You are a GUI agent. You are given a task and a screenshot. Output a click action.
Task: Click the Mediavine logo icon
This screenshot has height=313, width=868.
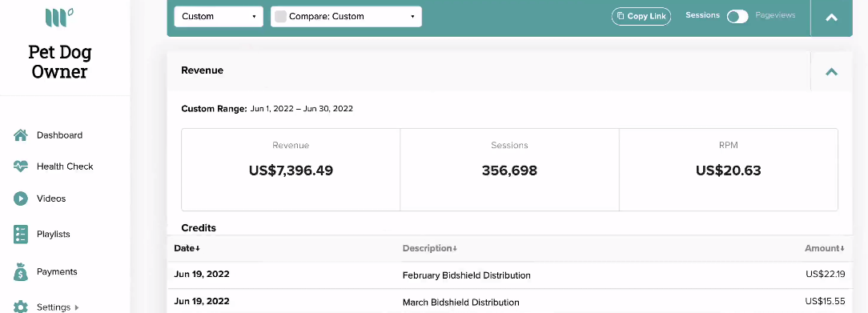[59, 17]
